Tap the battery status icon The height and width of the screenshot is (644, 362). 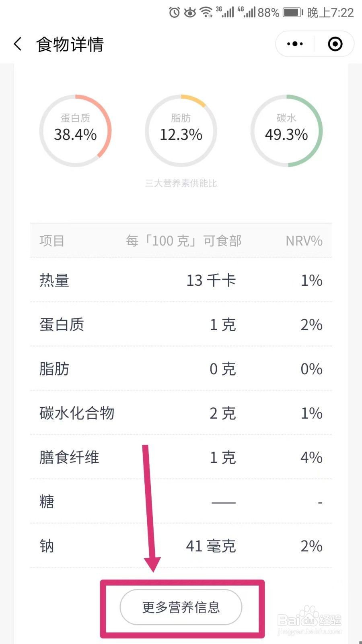[x=293, y=12]
